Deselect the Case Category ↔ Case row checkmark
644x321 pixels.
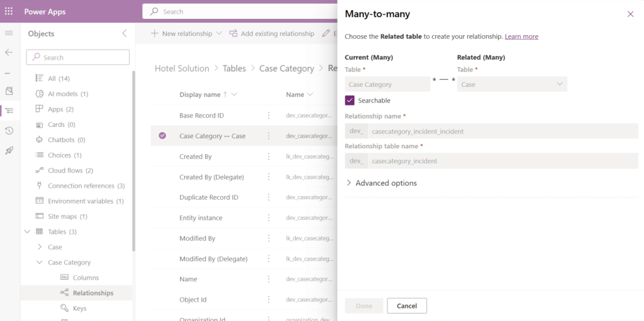[x=162, y=136]
